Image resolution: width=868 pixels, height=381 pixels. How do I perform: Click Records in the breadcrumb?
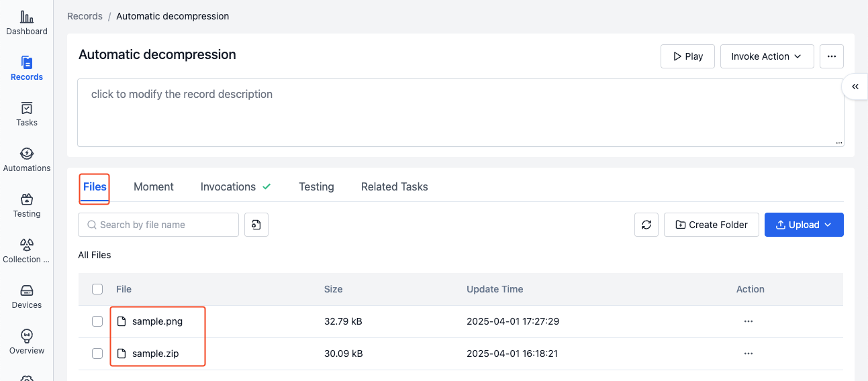[85, 16]
